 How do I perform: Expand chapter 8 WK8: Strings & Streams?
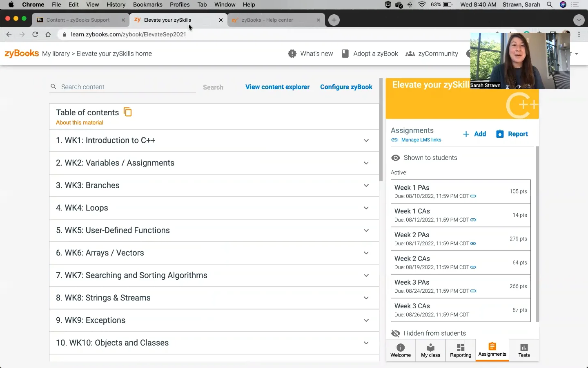(x=214, y=298)
